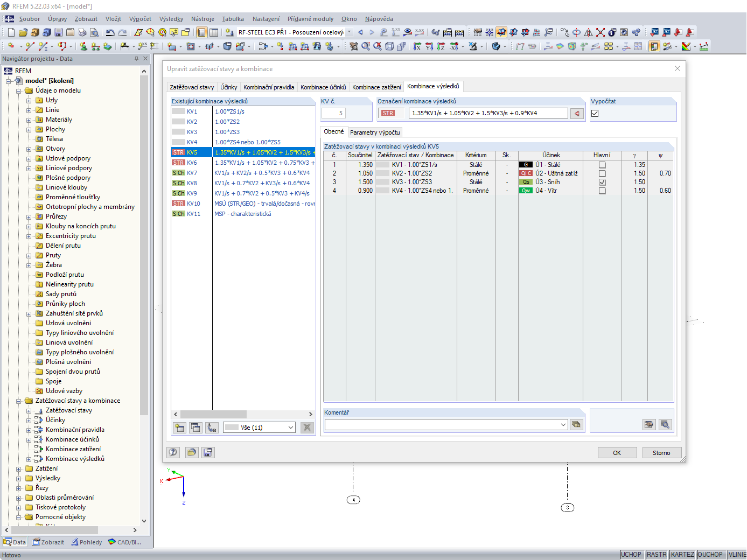Show view in Y direction

429,46
